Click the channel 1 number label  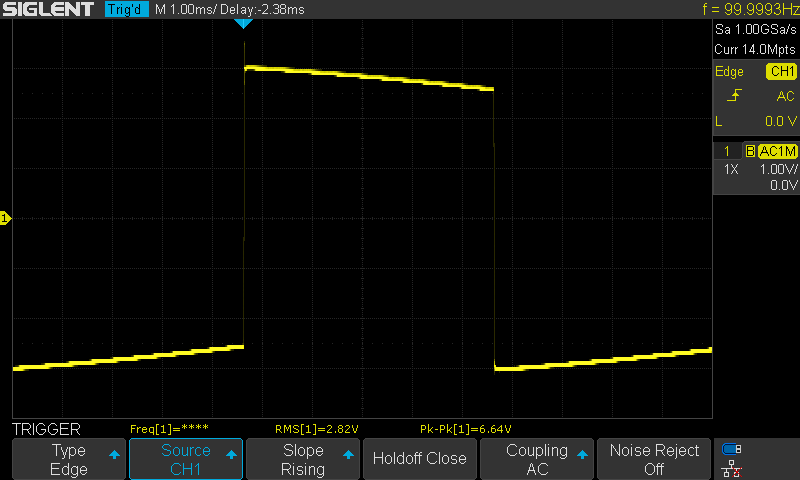727,151
